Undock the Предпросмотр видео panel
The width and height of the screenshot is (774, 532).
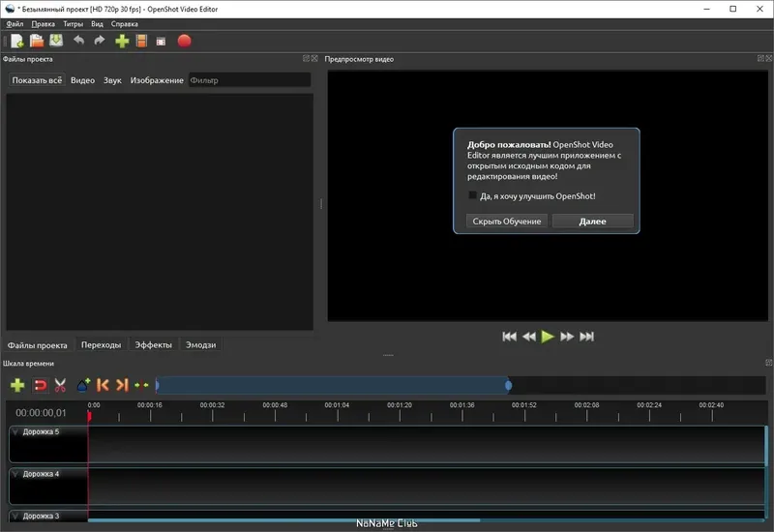[760, 58]
